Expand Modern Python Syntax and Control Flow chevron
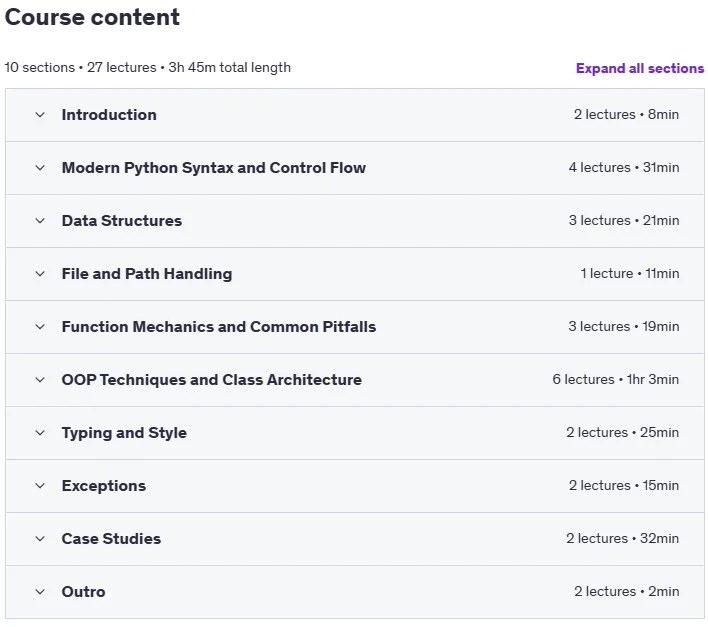The image size is (708, 627). pos(40,168)
